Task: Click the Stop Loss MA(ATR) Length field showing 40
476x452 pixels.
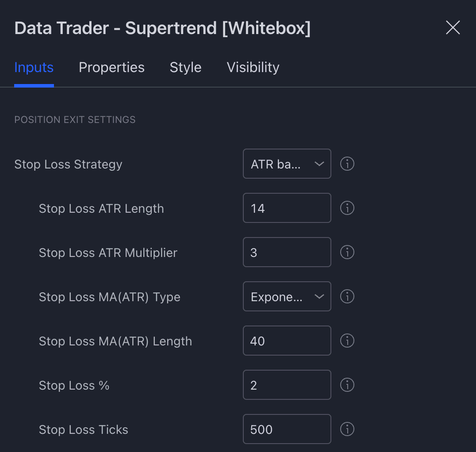Action: pos(287,341)
